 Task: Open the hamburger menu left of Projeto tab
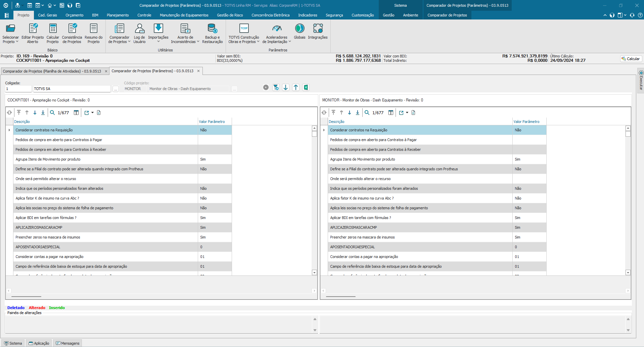point(7,15)
